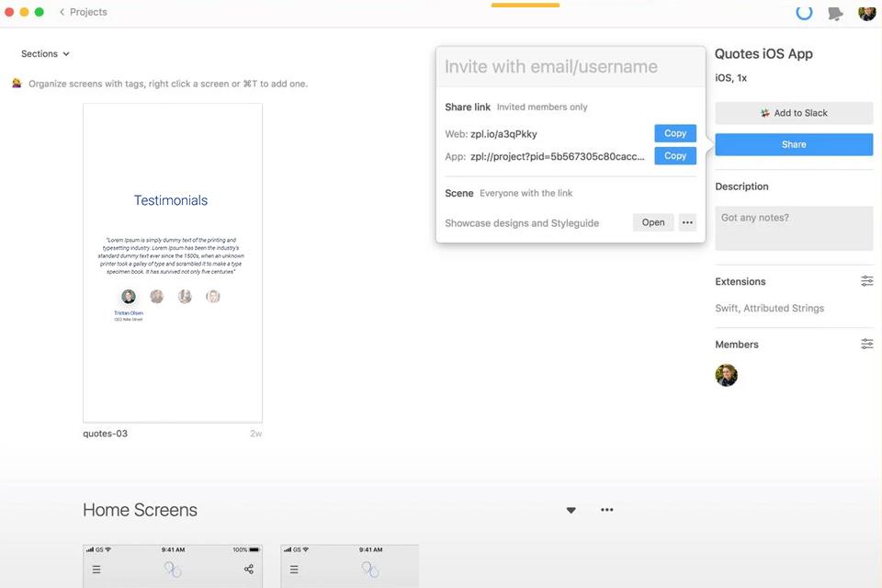Image resolution: width=882 pixels, height=588 pixels.
Task: Copy the Web share link
Action: tap(674, 132)
